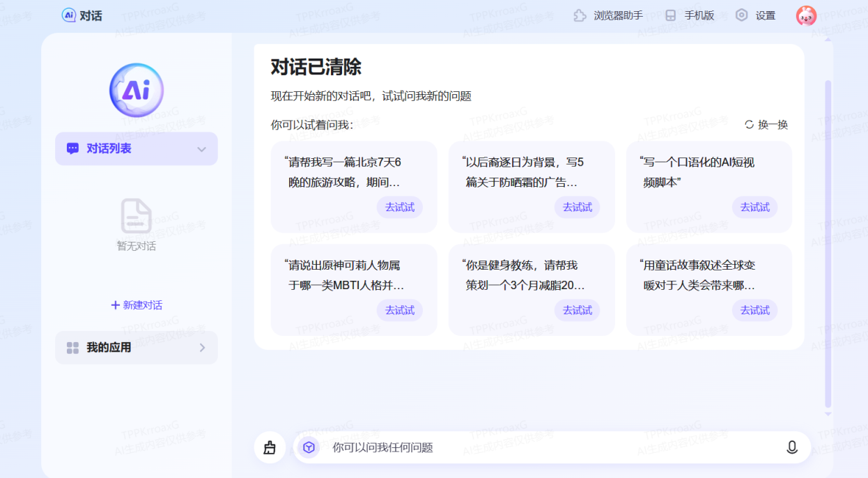This screenshot has height=478, width=868.
Task: Try the Beijing travel guide suggestion 去试试
Action: pos(400,207)
